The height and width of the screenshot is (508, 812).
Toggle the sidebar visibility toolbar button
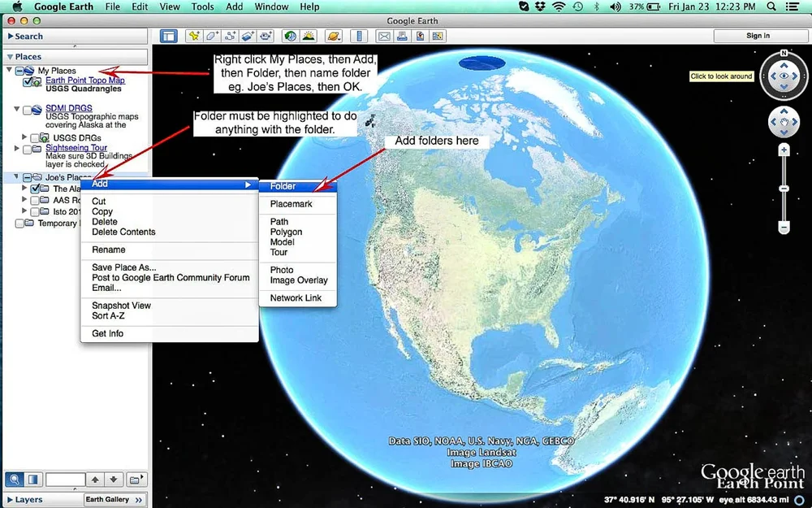pos(169,37)
